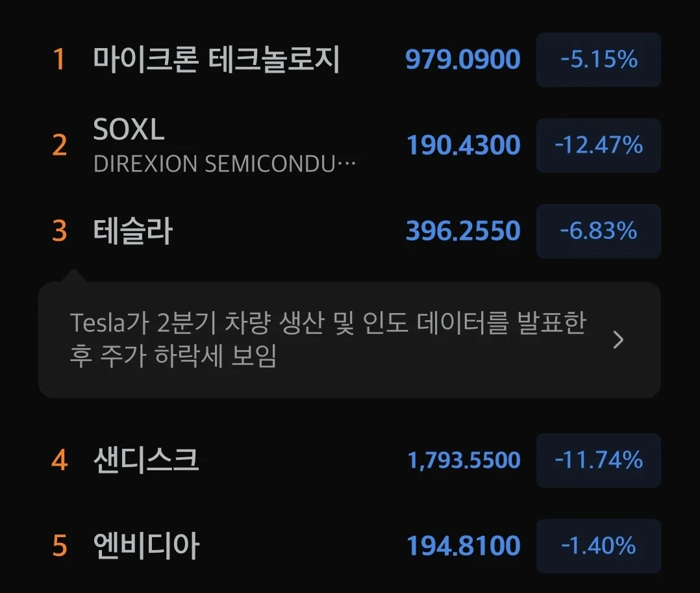Image resolution: width=700 pixels, height=593 pixels.
Task: Open the 마이크론 테크놀로지 stock row
Action: [349, 59]
